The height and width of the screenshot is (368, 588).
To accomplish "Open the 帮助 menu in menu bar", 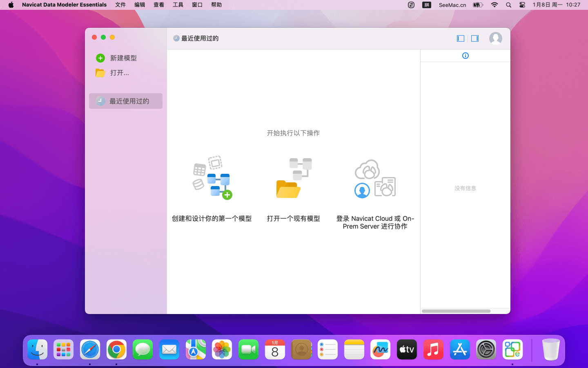I will click(x=216, y=5).
